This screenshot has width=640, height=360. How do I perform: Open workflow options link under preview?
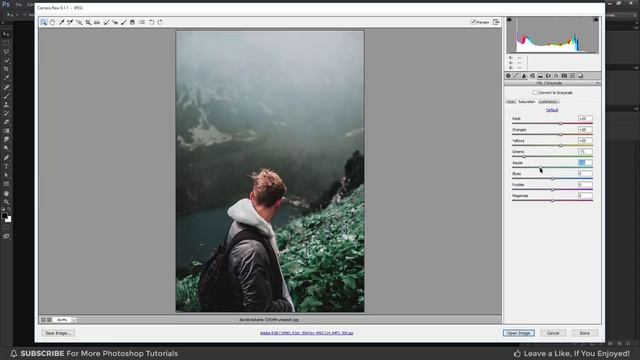[x=307, y=333]
